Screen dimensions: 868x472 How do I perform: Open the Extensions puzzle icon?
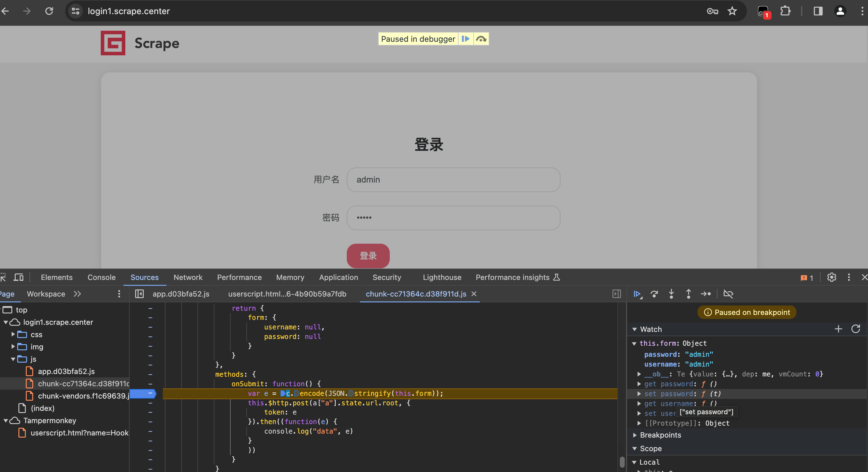pyautogui.click(x=785, y=11)
